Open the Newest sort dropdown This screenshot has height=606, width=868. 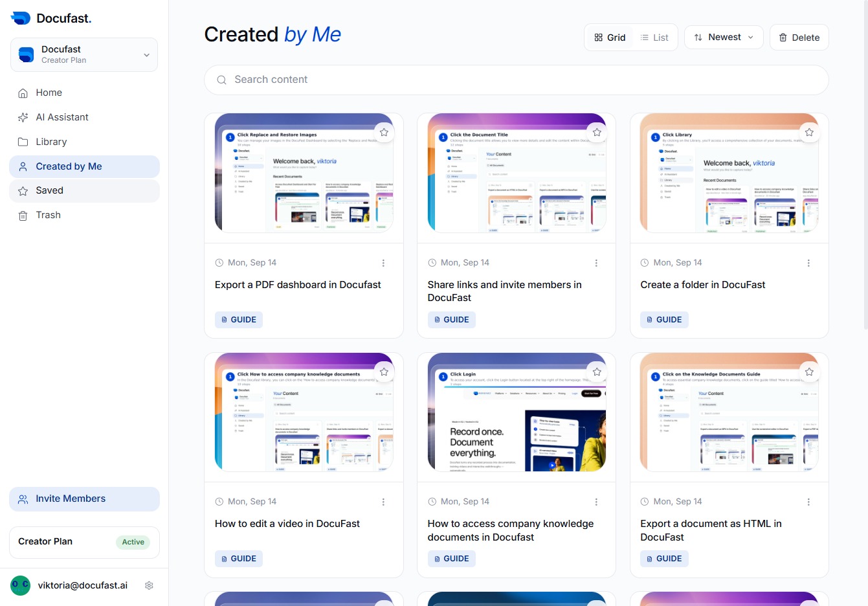tap(724, 38)
